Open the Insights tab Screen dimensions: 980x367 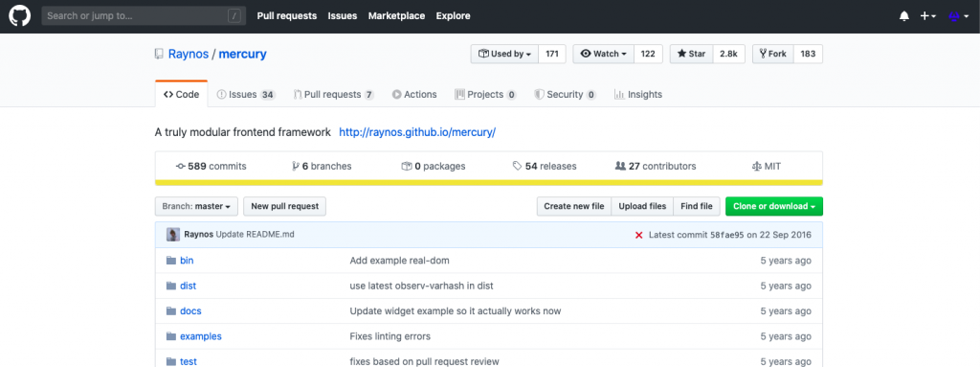[x=638, y=95]
